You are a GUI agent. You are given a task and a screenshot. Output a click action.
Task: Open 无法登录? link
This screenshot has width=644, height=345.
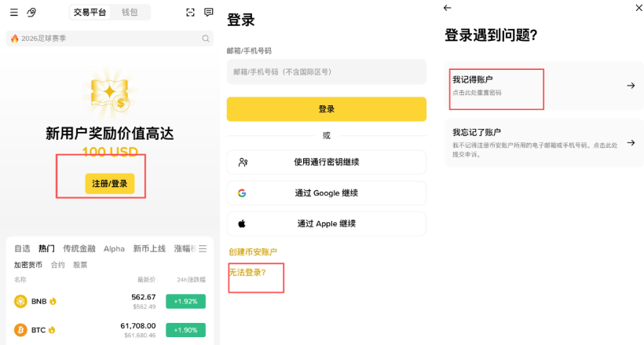(247, 273)
